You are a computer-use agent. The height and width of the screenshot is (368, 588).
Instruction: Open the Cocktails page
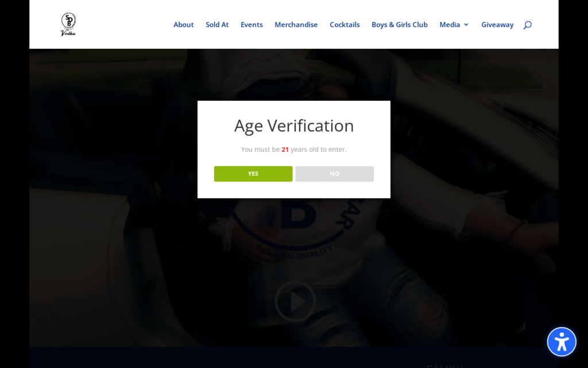pos(345,25)
